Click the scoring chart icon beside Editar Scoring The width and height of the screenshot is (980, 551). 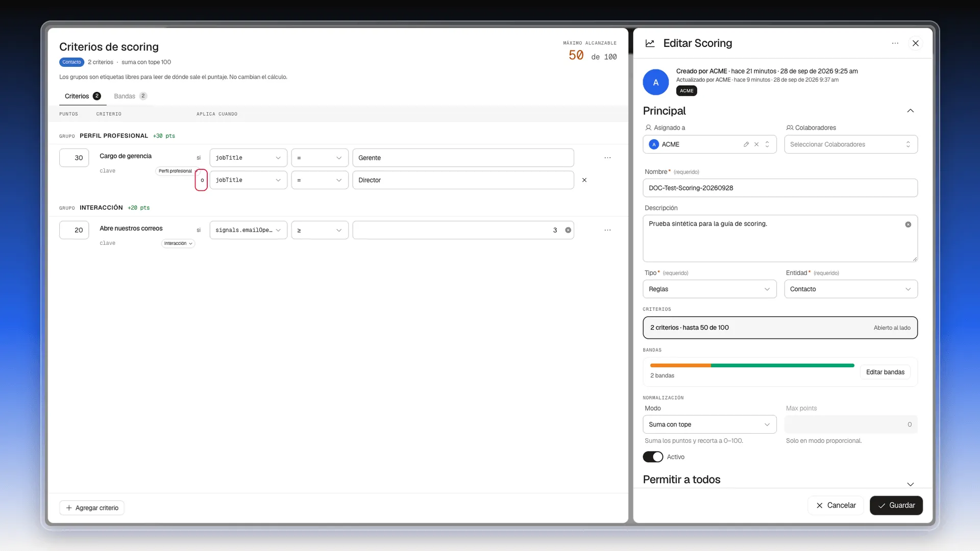(650, 43)
